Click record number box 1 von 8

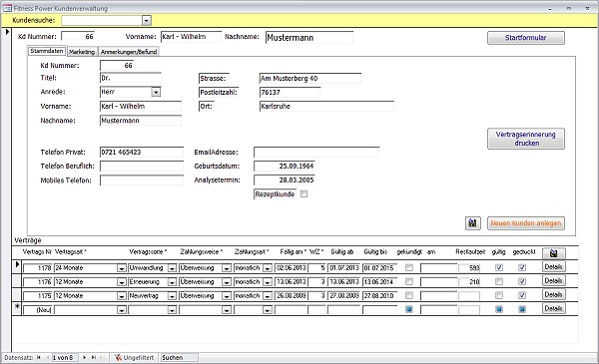click(x=65, y=357)
